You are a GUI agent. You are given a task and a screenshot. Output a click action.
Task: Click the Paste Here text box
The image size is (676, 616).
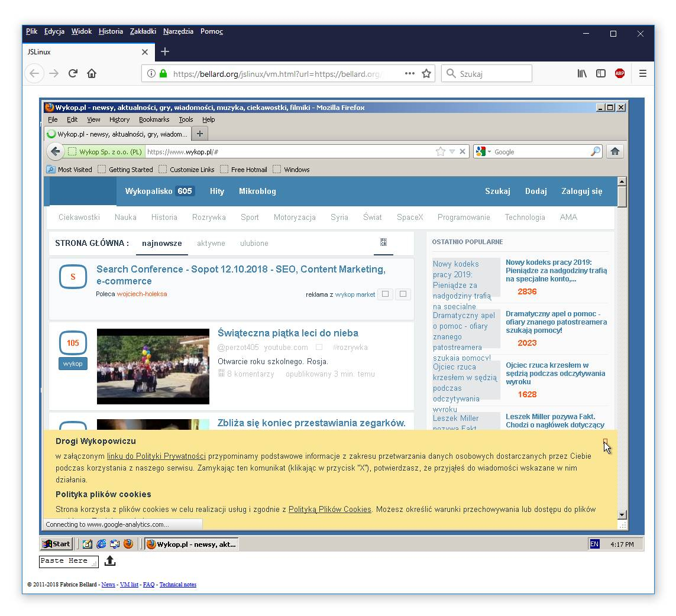coord(68,561)
